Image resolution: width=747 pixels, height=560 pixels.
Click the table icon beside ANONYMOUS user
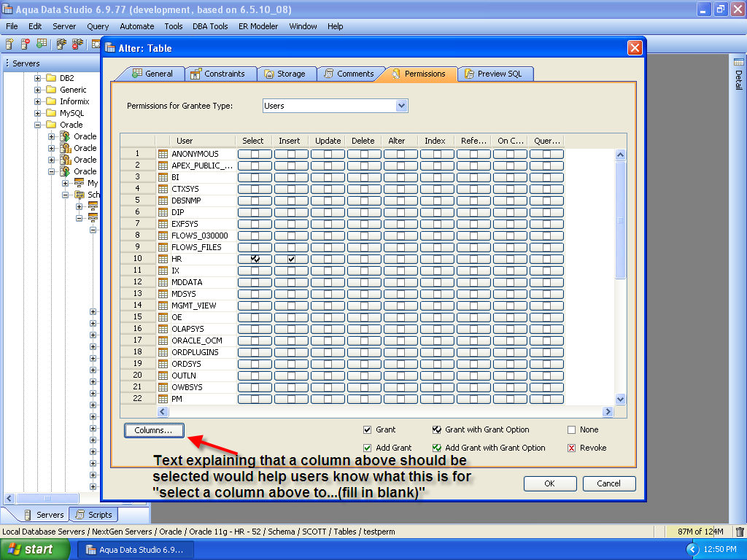[163, 154]
